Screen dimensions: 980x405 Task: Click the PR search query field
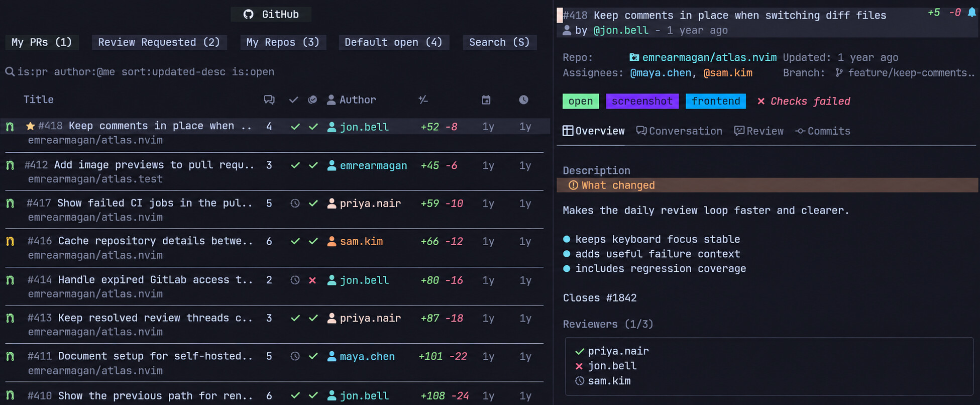pos(146,72)
